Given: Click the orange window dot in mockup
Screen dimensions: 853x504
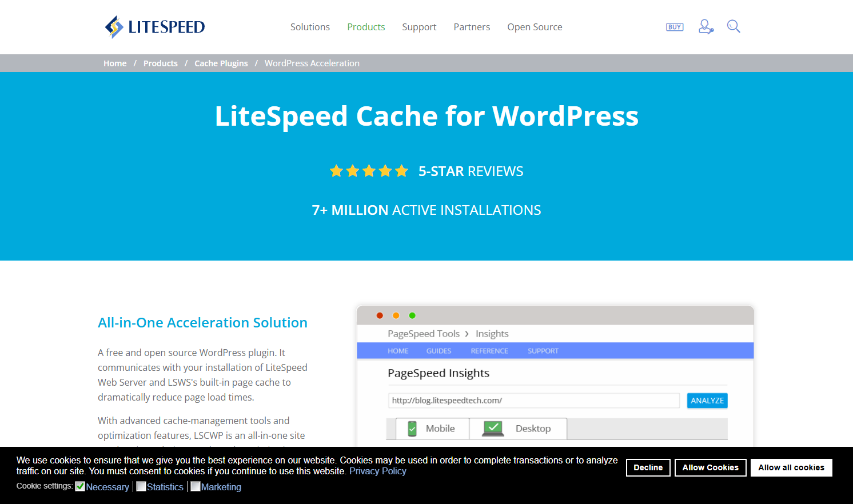Looking at the screenshot, I should (396, 315).
